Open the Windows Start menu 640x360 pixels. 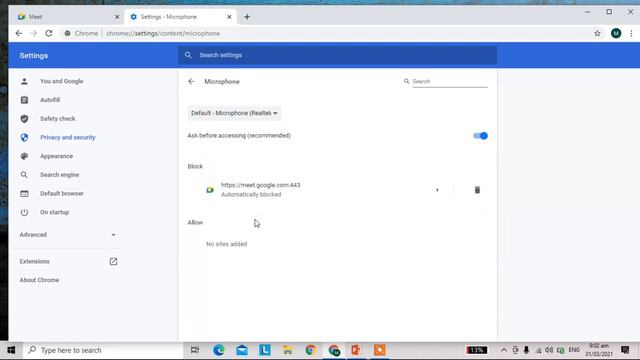click(11, 350)
